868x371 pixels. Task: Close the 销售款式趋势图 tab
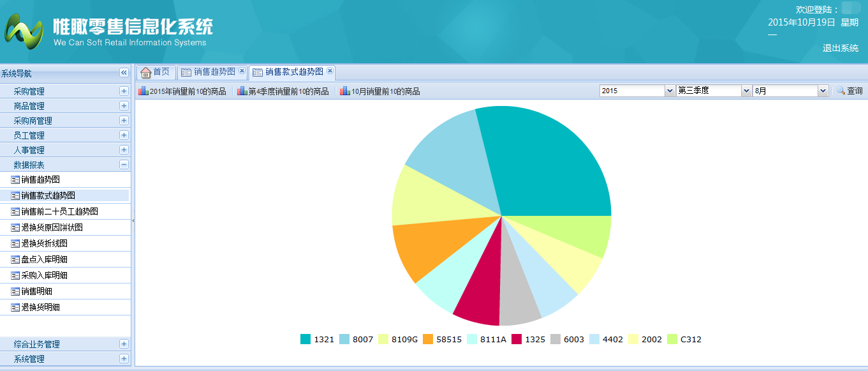pos(330,72)
